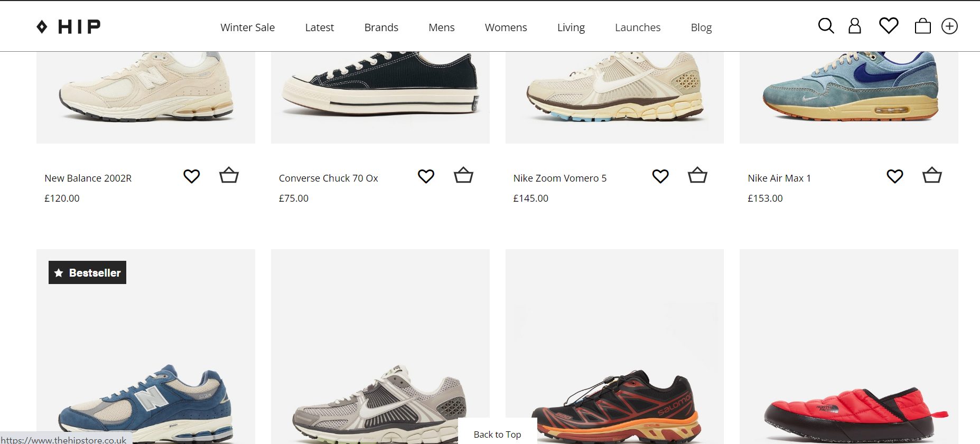Click the circled plus icon in header
980x444 pixels.
pyautogui.click(x=949, y=26)
